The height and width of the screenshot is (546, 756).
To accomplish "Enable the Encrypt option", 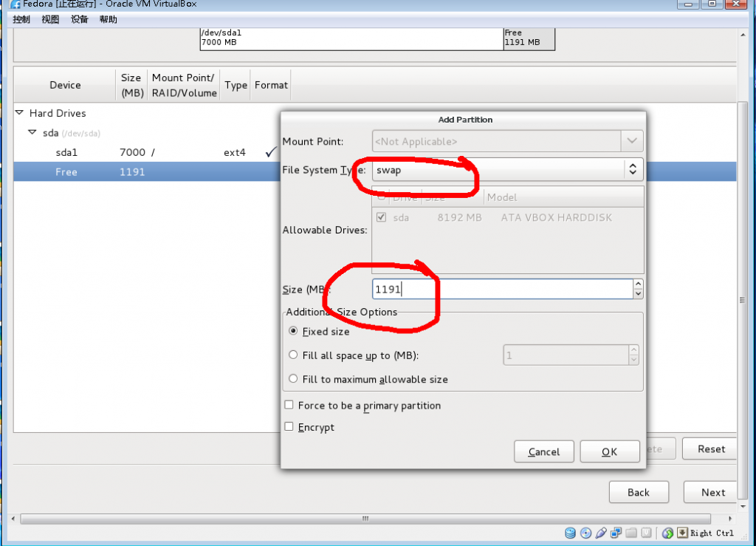I will click(x=289, y=427).
